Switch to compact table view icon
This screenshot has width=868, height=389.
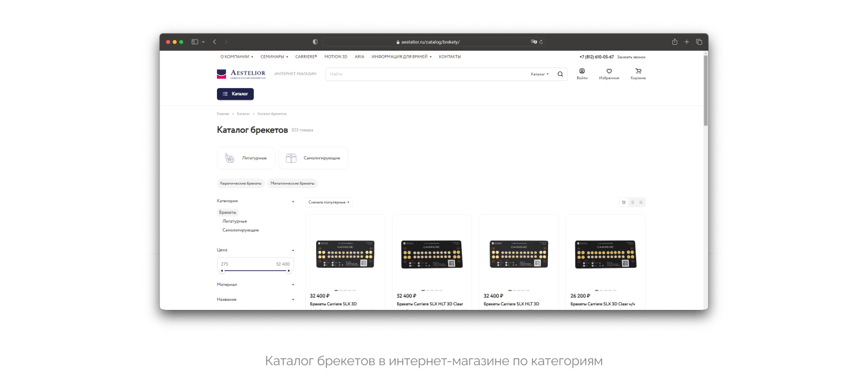coord(641,202)
